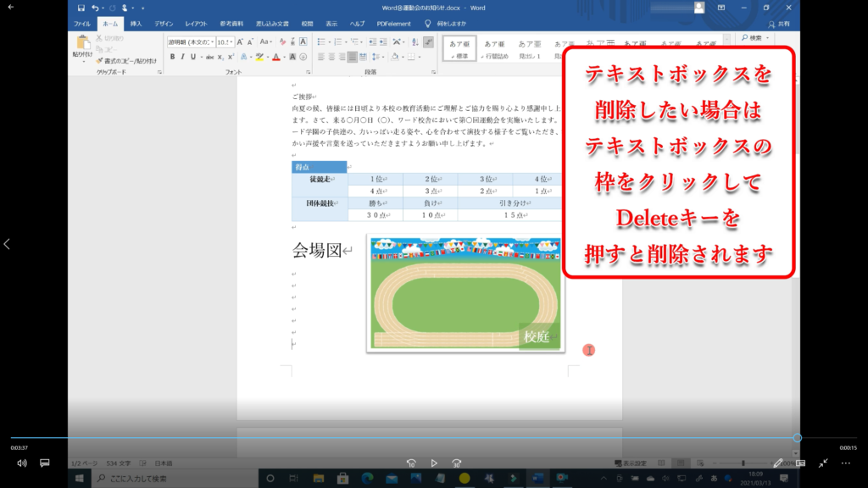Click the video progress slider handle
The height and width of the screenshot is (488, 868).
[x=797, y=438]
